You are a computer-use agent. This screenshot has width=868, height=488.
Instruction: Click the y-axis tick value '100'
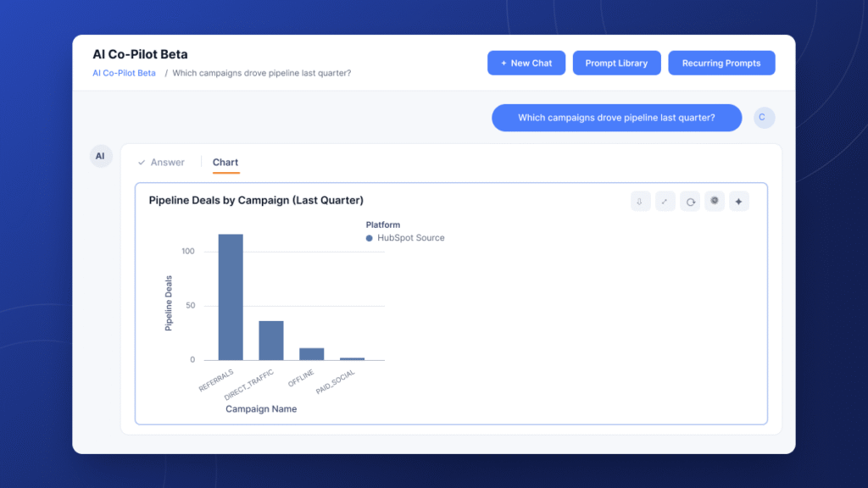coord(188,251)
